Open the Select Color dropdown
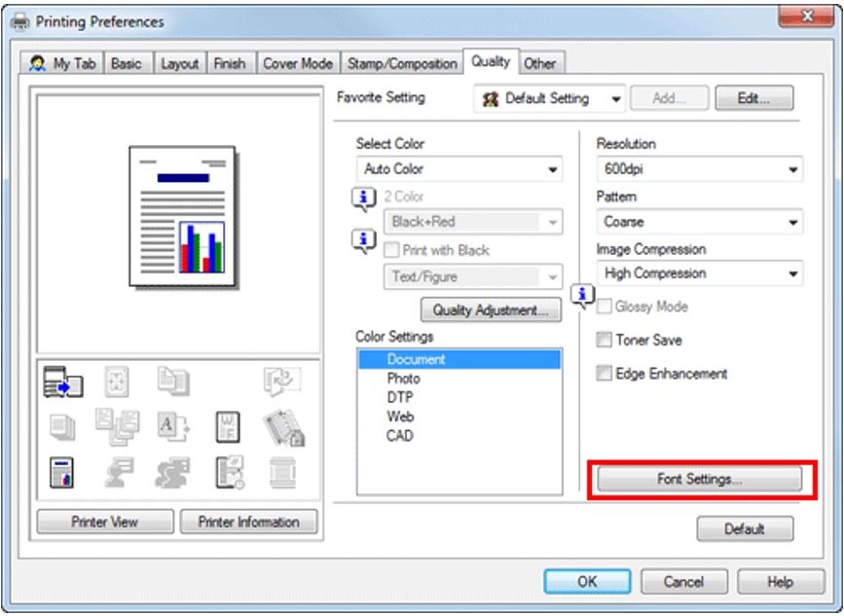This screenshot has height=616, width=844. tap(459, 169)
